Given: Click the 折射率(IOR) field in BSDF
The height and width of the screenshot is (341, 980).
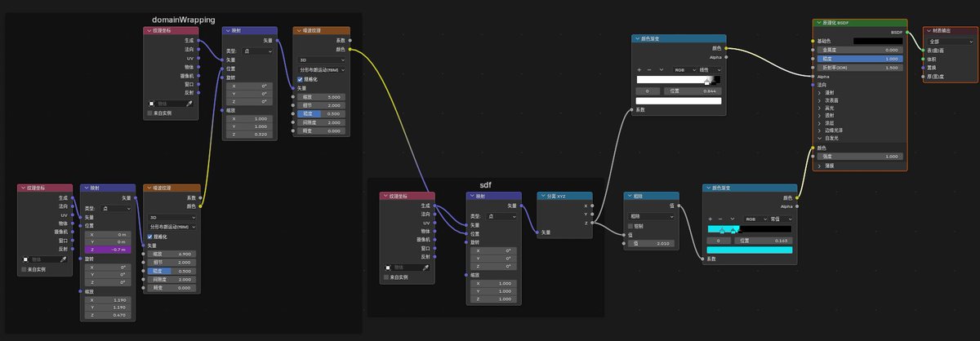Looking at the screenshot, I should click(x=860, y=68).
